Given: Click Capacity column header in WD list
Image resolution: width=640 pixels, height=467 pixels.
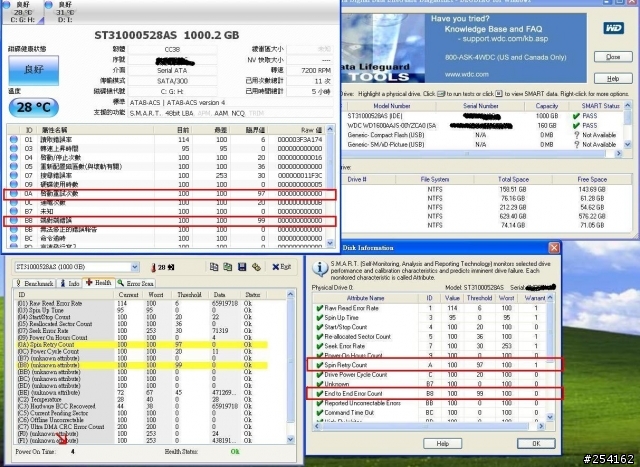Looking at the screenshot, I should [547, 106].
